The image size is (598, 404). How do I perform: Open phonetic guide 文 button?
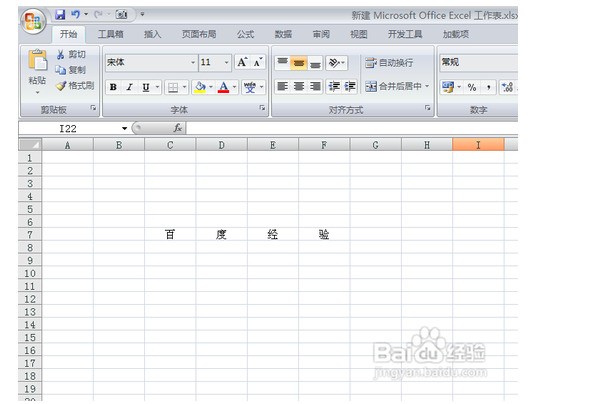coord(250,87)
